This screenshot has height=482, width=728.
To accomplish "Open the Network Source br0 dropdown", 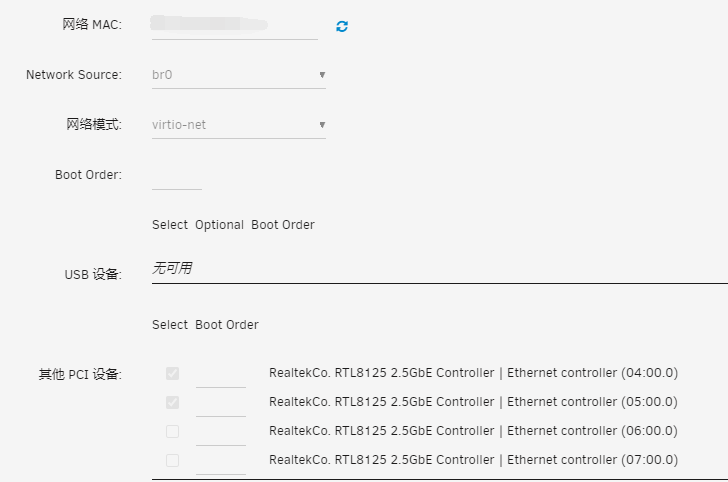I will coord(239,75).
